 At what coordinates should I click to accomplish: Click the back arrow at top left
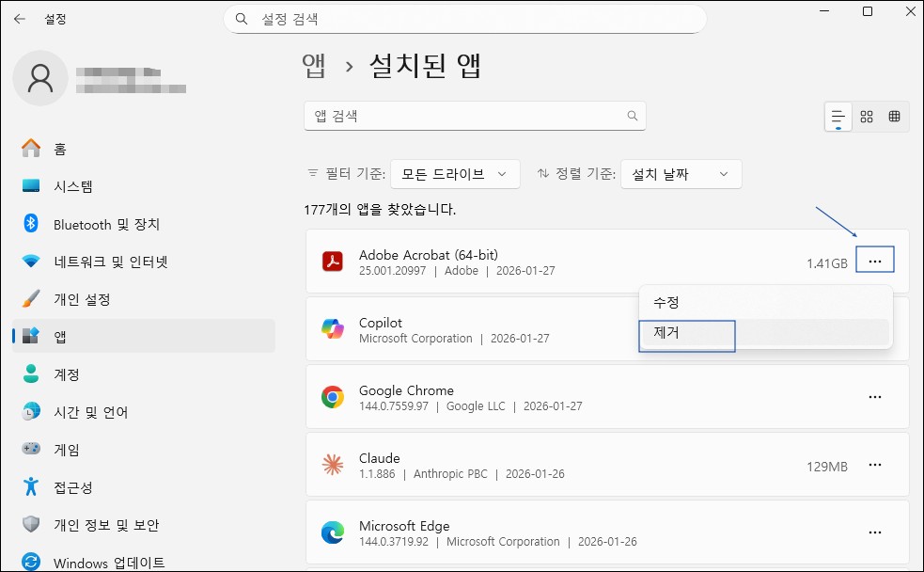click(19, 18)
